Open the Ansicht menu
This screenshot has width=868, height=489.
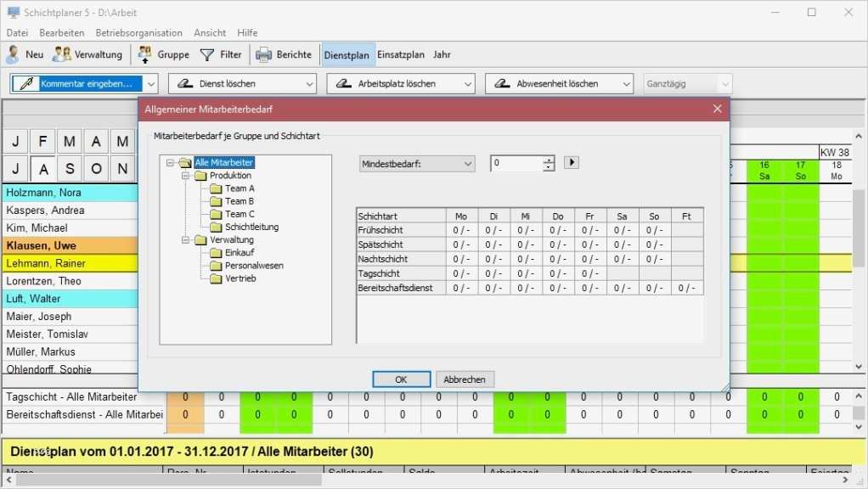(x=210, y=32)
